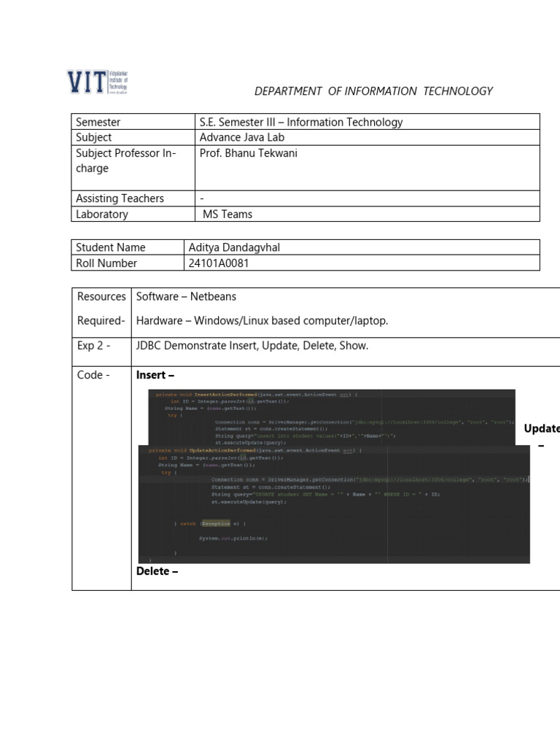Click the bold Insert – heading
Image resolution: width=560 pixels, height=747 pixels.
click(155, 375)
